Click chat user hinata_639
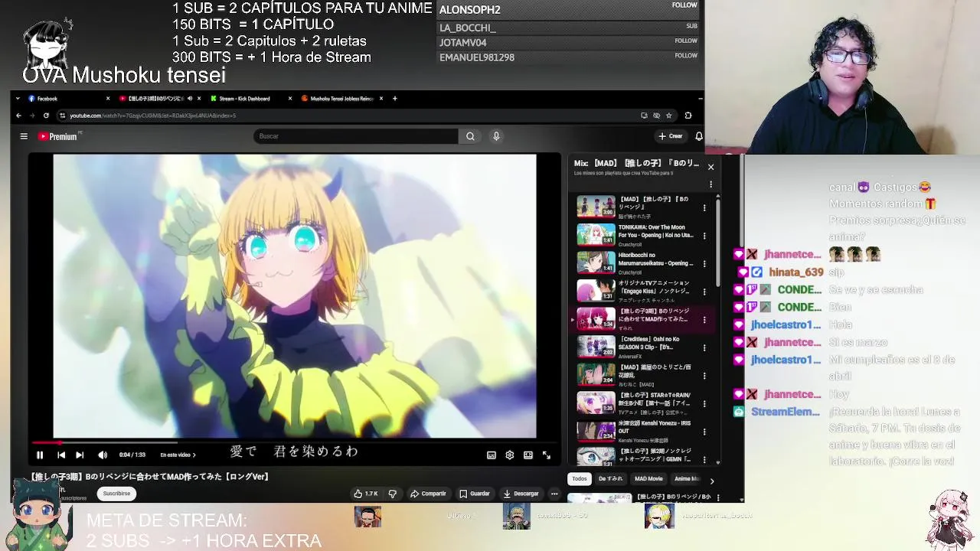The width and height of the screenshot is (980, 551). pos(796,272)
